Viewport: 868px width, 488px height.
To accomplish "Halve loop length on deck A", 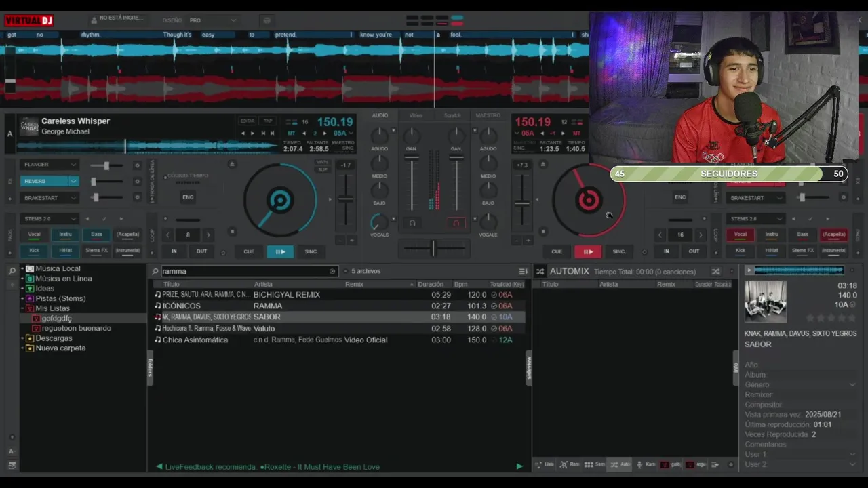I will pyautogui.click(x=168, y=235).
